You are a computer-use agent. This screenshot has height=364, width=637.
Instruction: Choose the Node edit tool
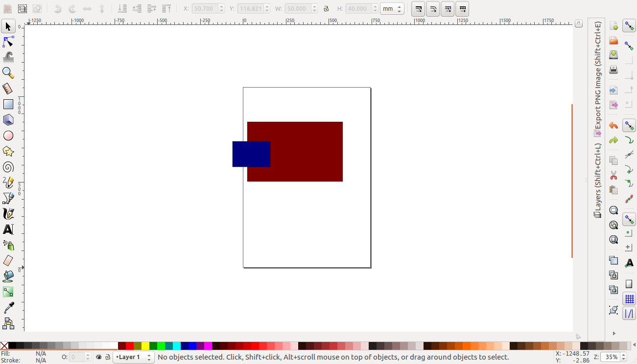(8, 42)
